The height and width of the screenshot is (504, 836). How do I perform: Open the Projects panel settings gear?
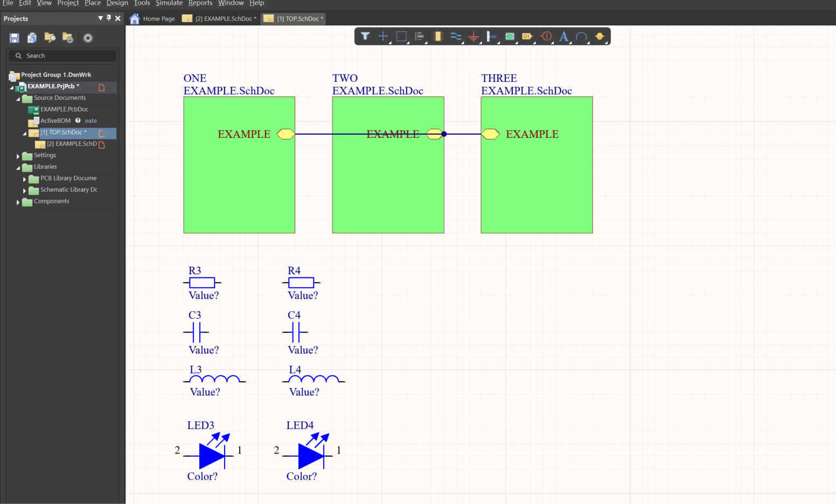[88, 37]
